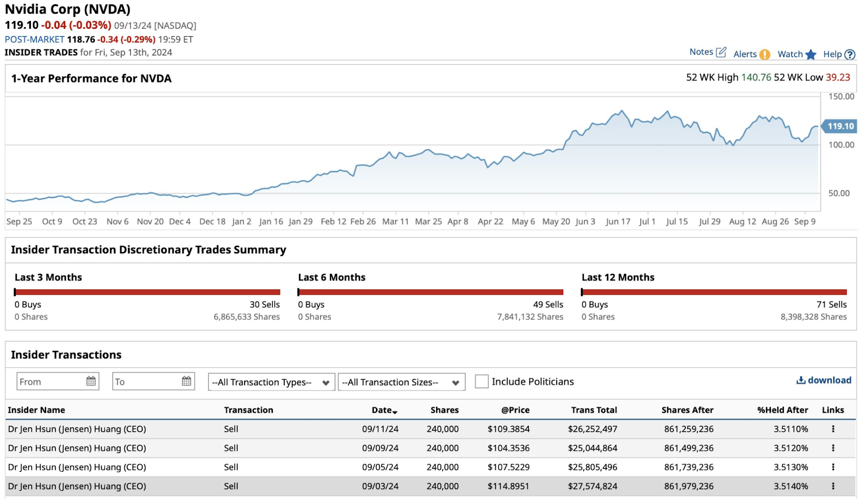Click the 7,841,132 Shares value
Image resolution: width=868 pixels, height=499 pixels.
pos(530,317)
